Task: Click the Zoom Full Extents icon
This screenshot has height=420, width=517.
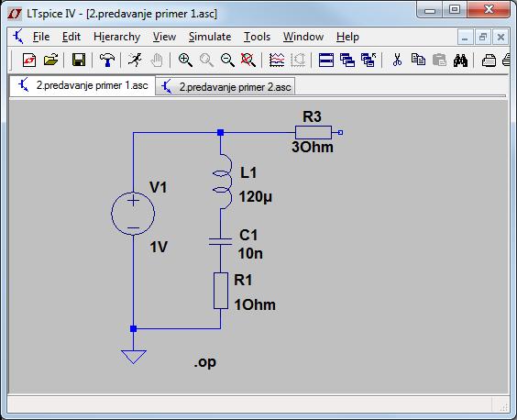Action: [248, 61]
